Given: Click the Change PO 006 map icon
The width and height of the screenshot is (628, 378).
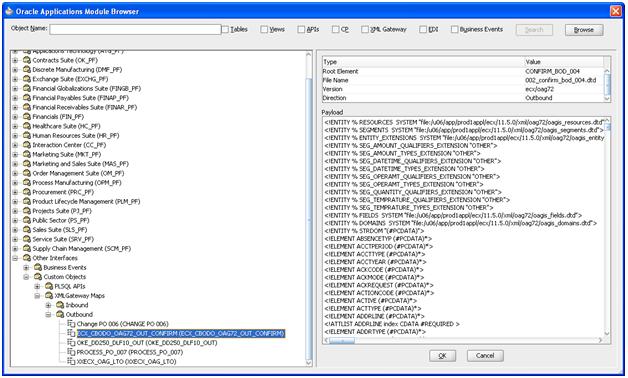Looking at the screenshot, I should click(x=71, y=324).
